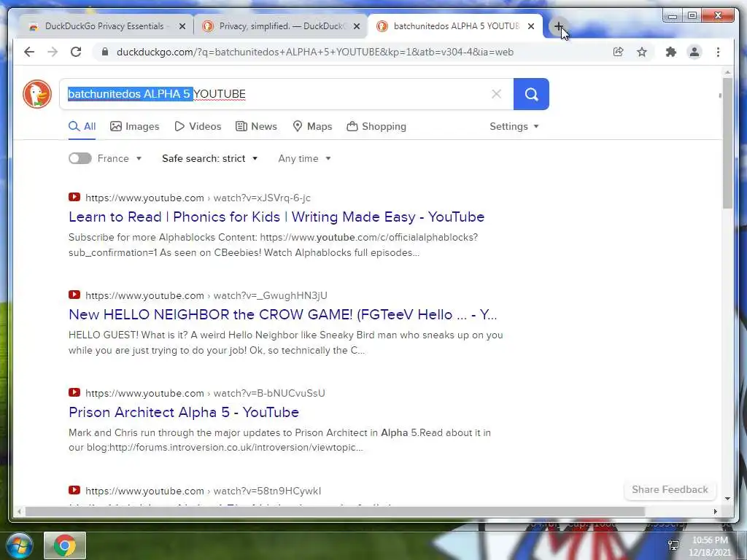
Task: Click the Chrome icon in the taskbar
Action: 65,545
